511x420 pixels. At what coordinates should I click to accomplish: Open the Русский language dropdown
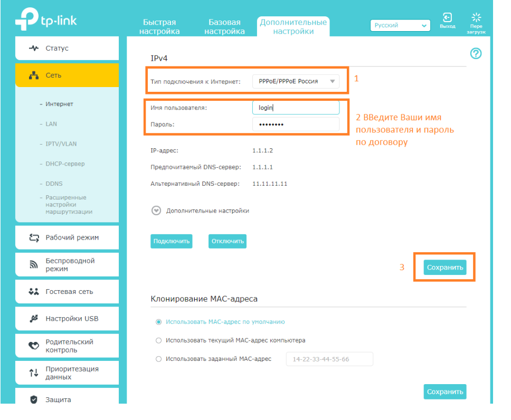(400, 25)
